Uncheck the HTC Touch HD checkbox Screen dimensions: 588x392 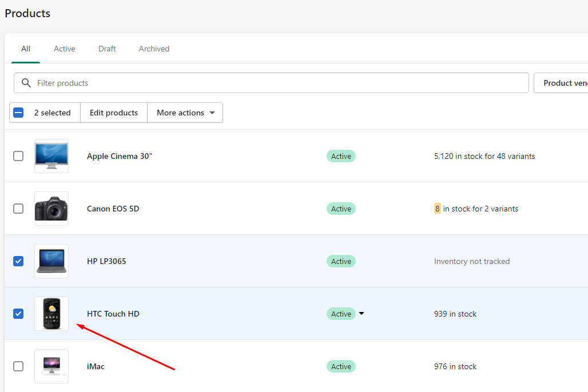(x=18, y=314)
